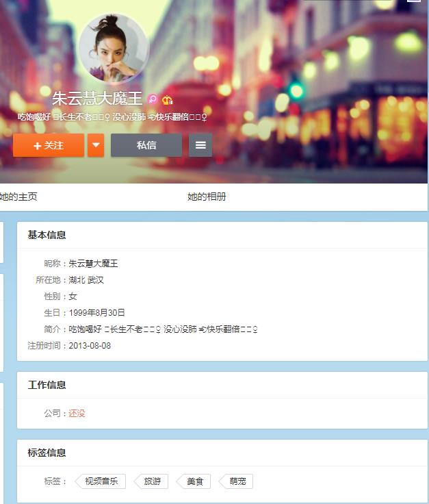The height and width of the screenshot is (504, 429).
Task: Click the nickname value 朱云慧大魔王
Action: [94, 264]
